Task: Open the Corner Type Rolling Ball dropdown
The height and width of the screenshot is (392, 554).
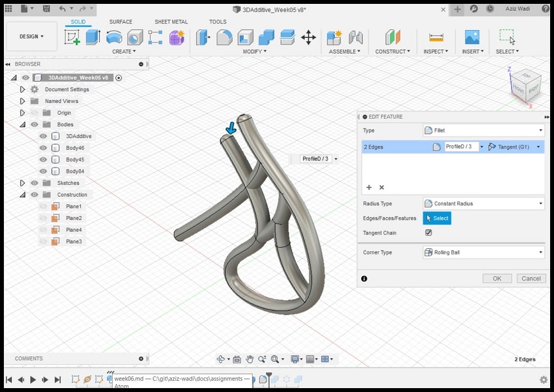Action: pyautogui.click(x=483, y=253)
